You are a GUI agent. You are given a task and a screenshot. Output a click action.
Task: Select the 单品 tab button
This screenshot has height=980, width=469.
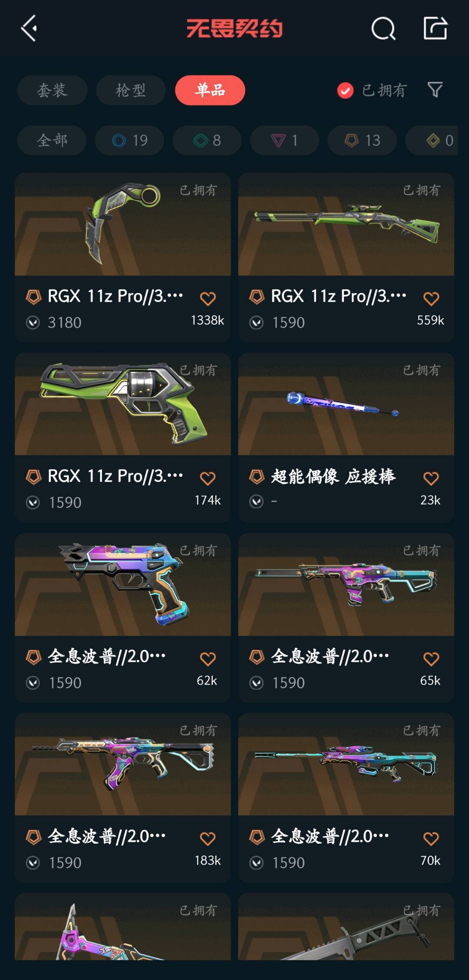(x=210, y=90)
